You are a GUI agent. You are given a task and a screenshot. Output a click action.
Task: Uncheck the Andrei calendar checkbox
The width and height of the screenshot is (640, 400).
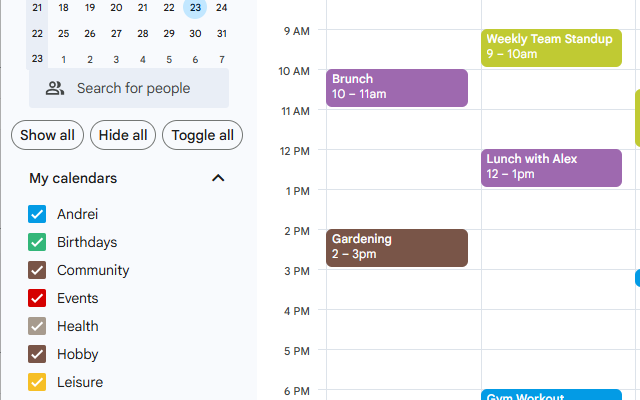(37, 214)
